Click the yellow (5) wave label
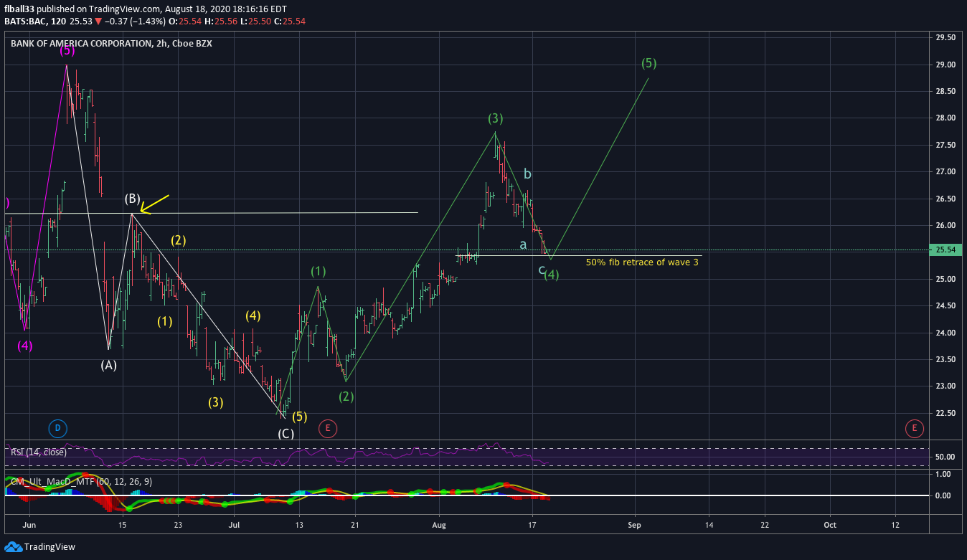The width and height of the screenshot is (967, 560). [x=300, y=417]
